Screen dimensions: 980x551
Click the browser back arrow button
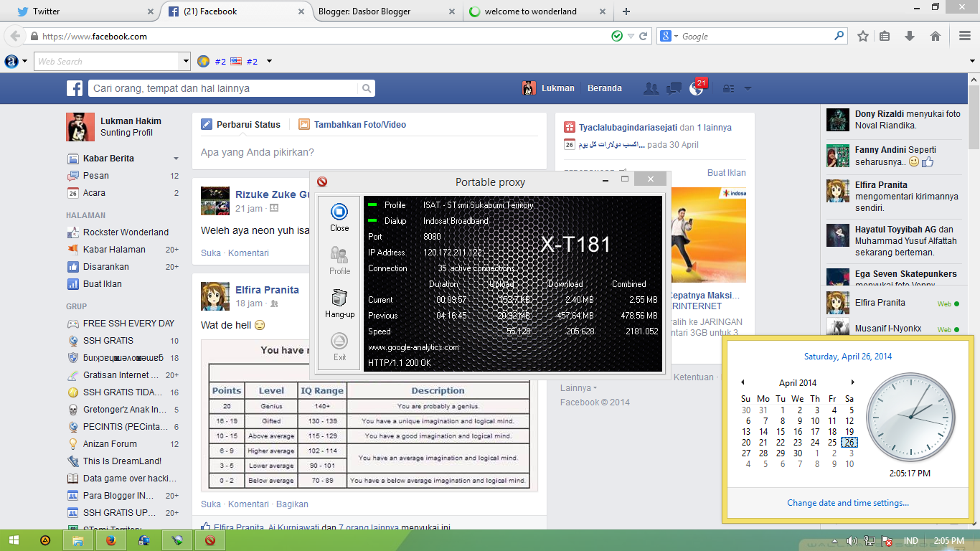(x=14, y=36)
